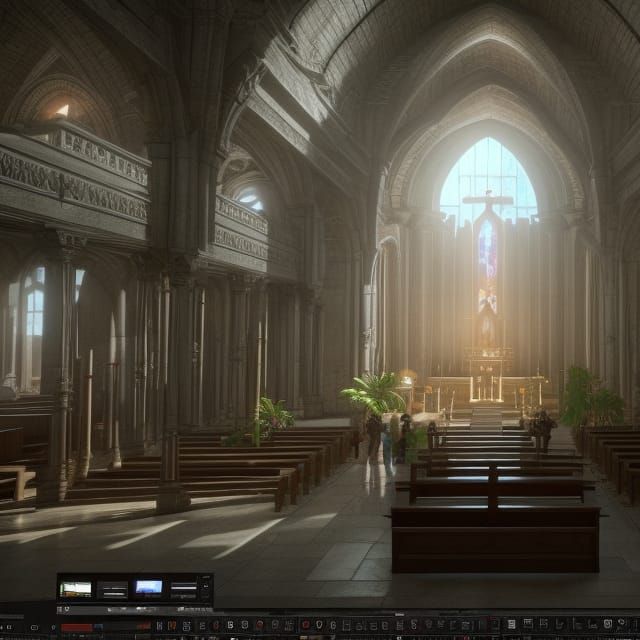
Task: Select the landscape thumbnail in the preview popup
Action: (76, 589)
